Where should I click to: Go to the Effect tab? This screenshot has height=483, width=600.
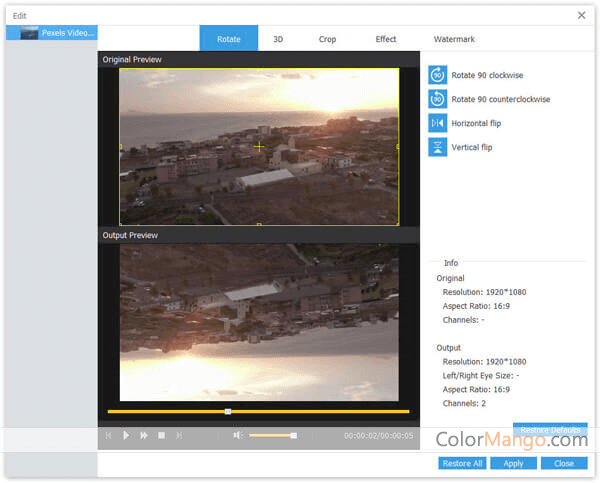pyautogui.click(x=386, y=39)
